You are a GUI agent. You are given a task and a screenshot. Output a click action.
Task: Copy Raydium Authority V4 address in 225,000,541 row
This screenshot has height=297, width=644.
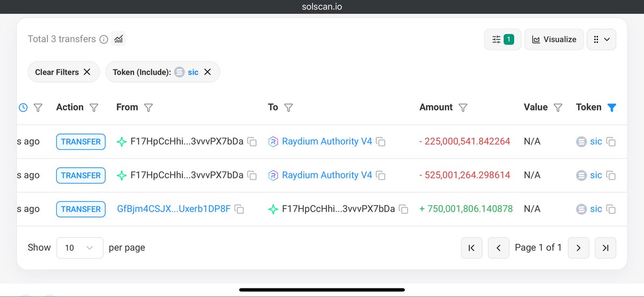(x=380, y=142)
